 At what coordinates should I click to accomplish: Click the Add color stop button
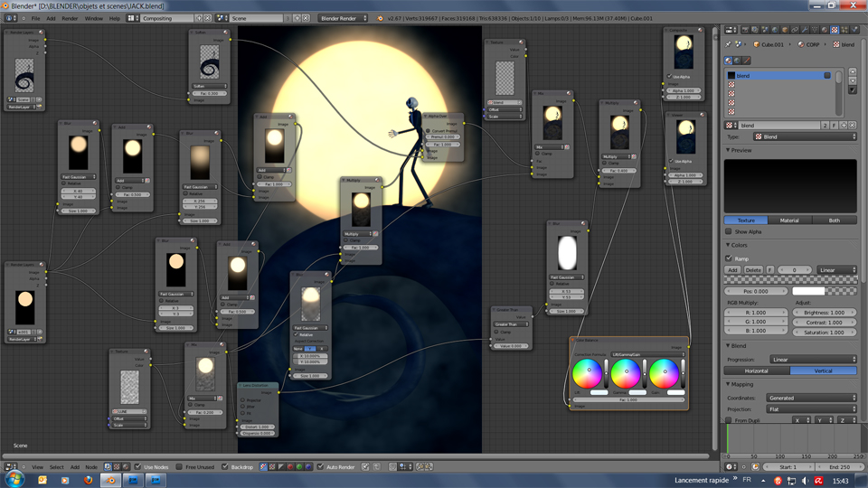click(732, 270)
